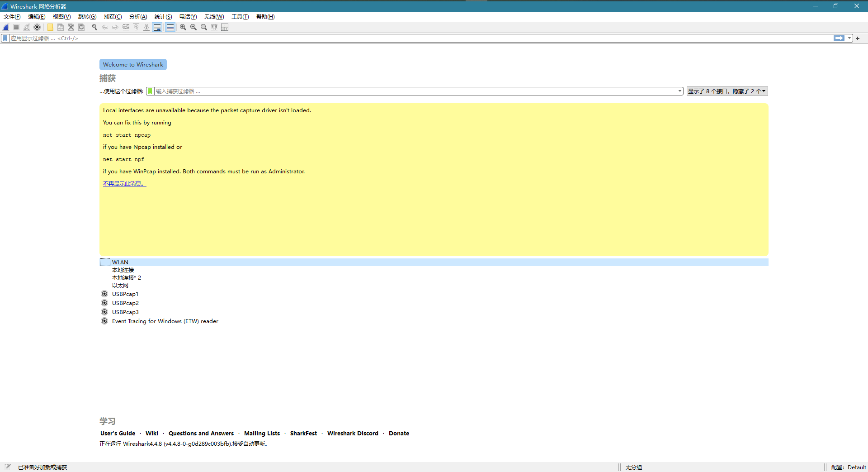Start capturing packets with the shark fin icon
Screen dimensions: 868x472
6,27
